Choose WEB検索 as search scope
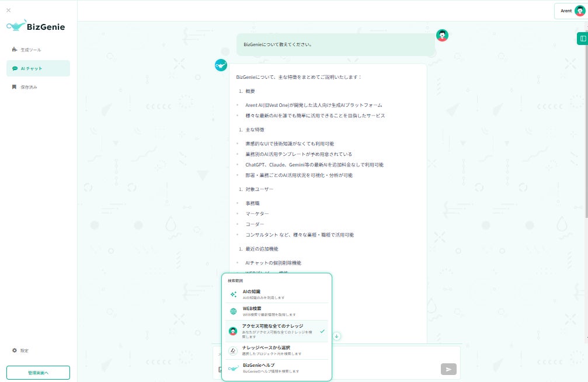 tap(277, 311)
